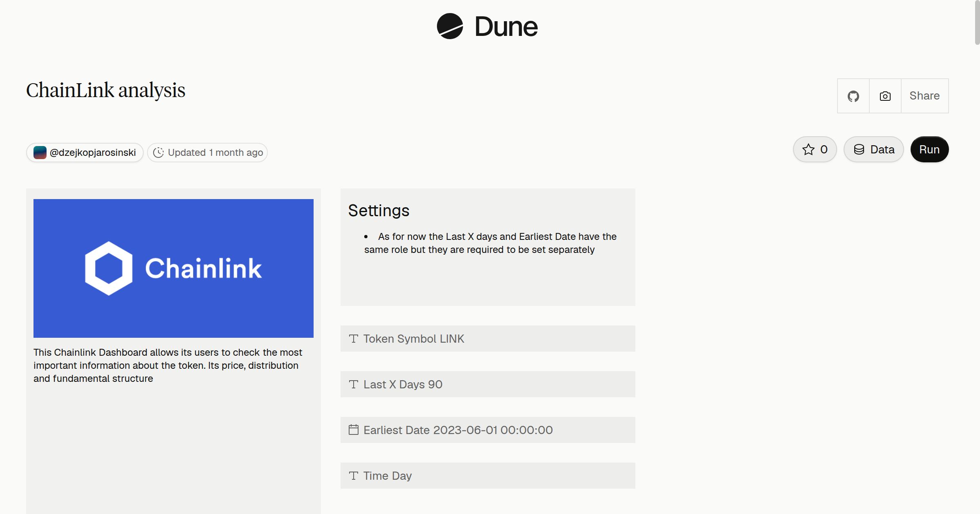
Task: Click the Token Symbol LINK field
Action: [488, 339]
